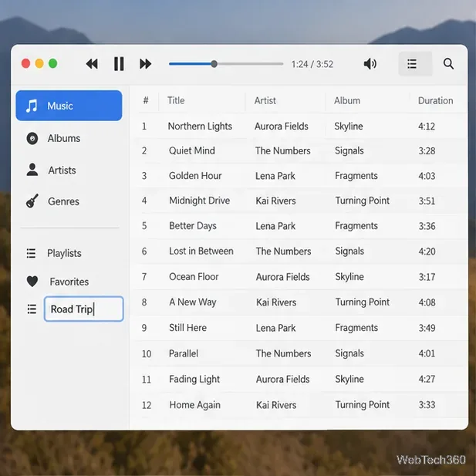The height and width of the screenshot is (476, 476).
Task: Open Artists section
Action: pos(62,170)
